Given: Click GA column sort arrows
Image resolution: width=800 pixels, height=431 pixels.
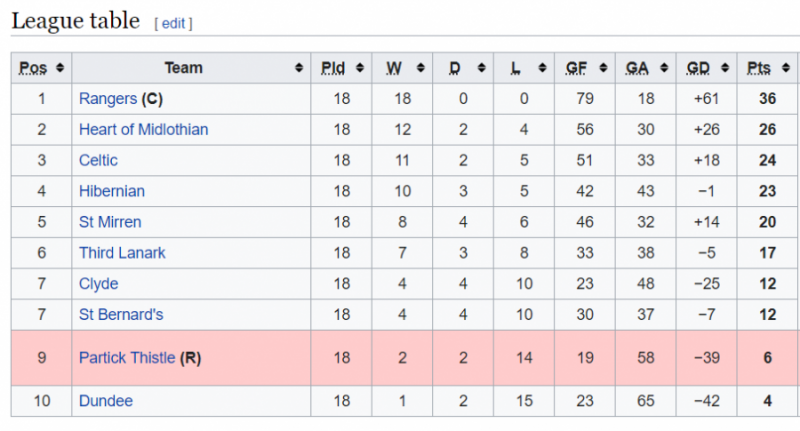Looking at the screenshot, I should (x=664, y=68).
